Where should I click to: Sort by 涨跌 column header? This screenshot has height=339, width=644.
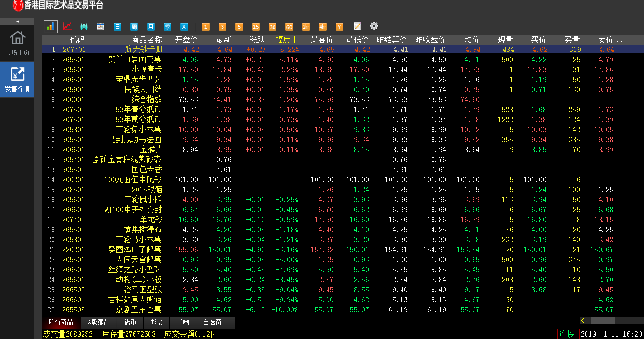coord(258,40)
